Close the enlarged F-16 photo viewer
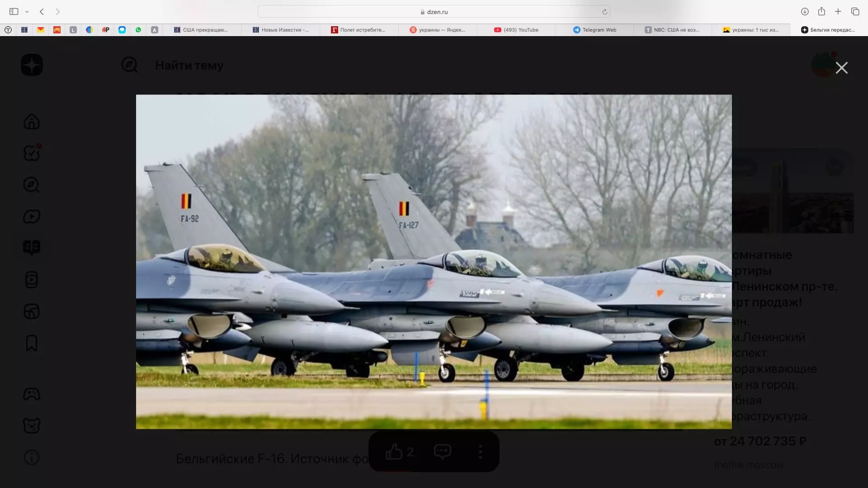 [x=841, y=68]
